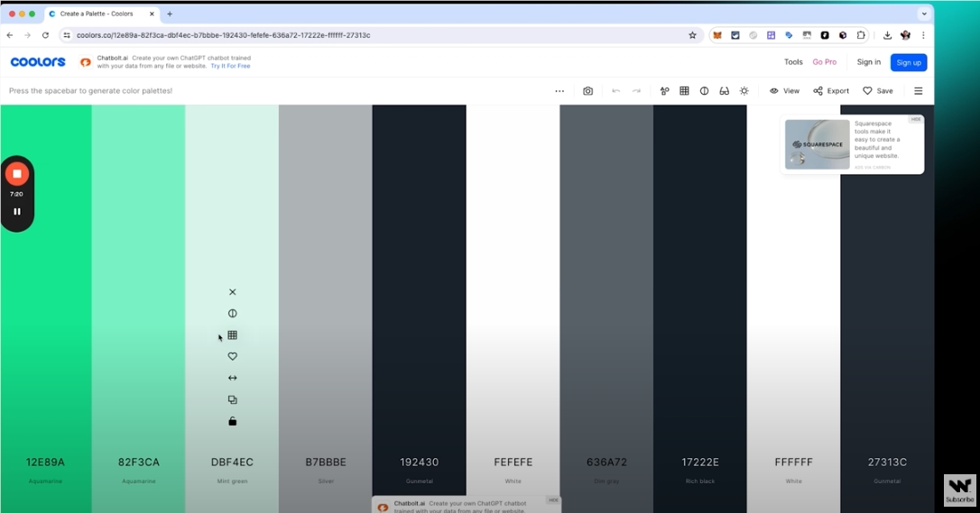Check contrast for the Mint green column
The width and height of the screenshot is (980, 513).
[x=232, y=314]
